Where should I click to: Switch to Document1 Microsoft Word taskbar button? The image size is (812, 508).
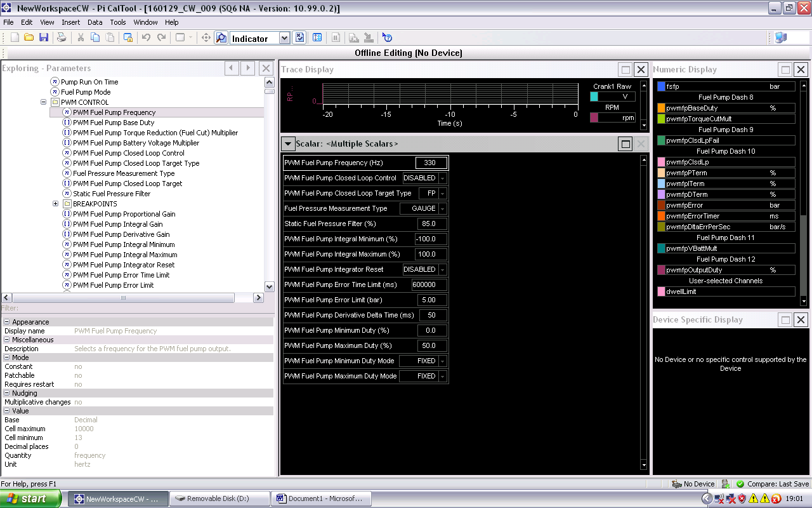click(320, 498)
